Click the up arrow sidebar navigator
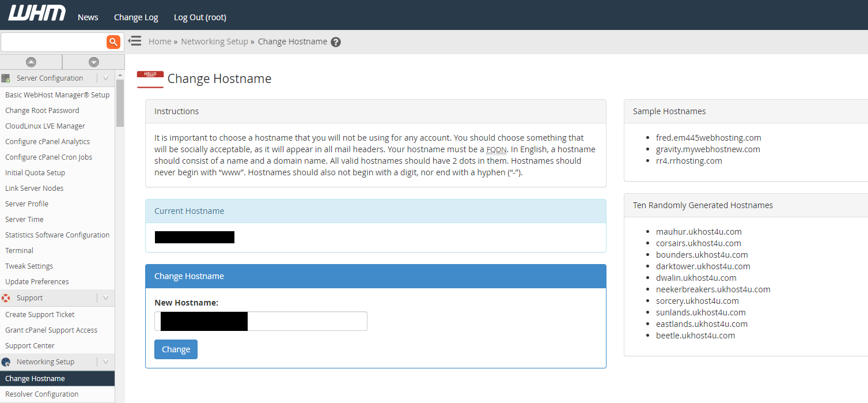 click(31, 62)
